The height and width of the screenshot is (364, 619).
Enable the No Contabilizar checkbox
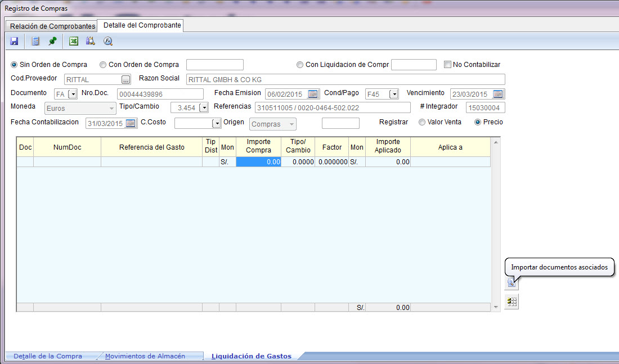click(x=448, y=65)
